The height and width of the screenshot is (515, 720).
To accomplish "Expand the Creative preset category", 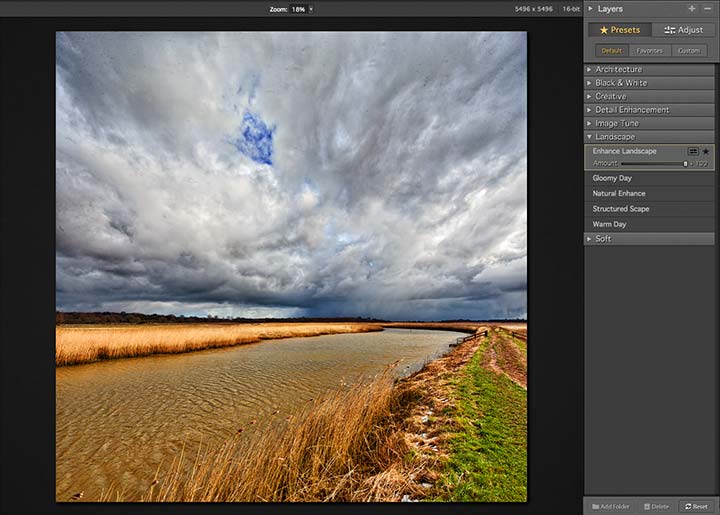I will click(649, 96).
